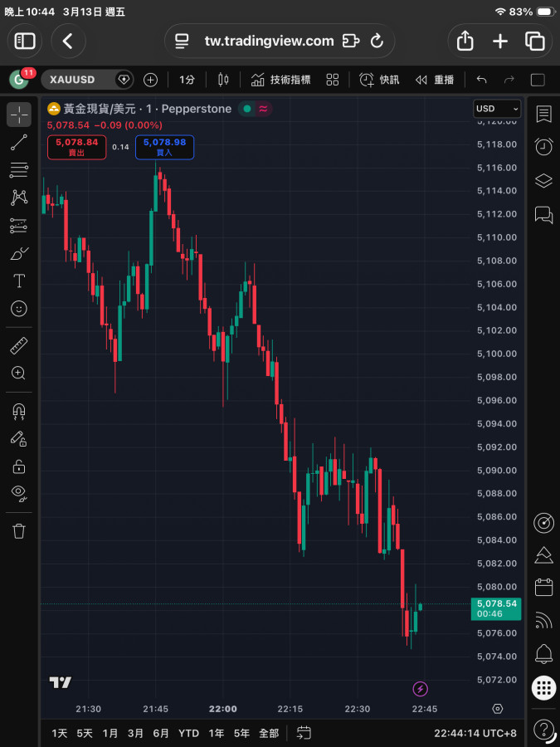Toggle lock all drawing tools
The width and height of the screenshot is (560, 747).
click(19, 466)
